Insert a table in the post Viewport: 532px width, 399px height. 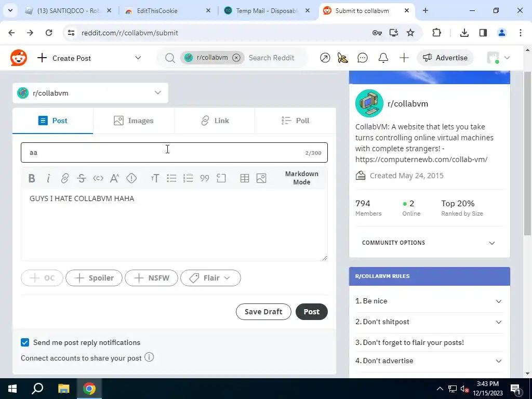click(245, 178)
